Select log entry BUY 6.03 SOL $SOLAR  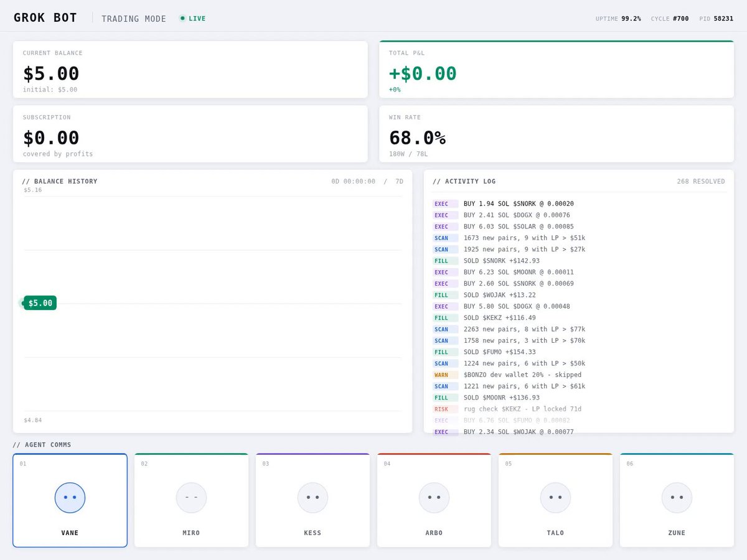pyautogui.click(x=579, y=226)
